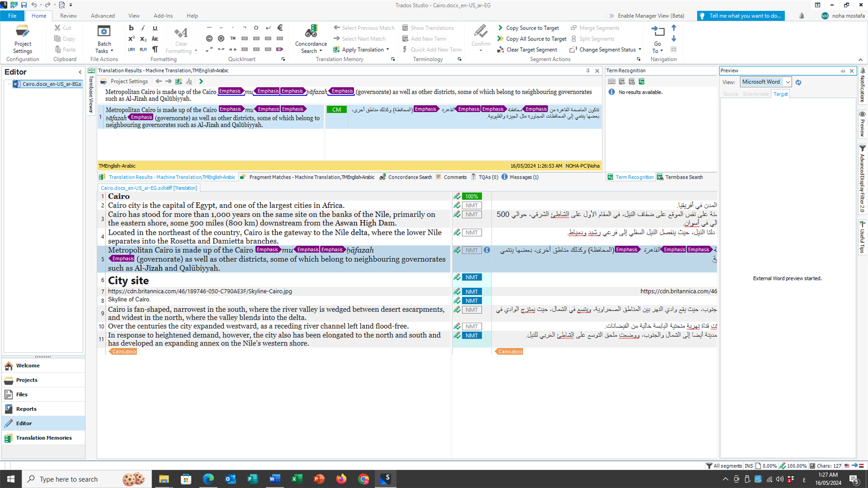Click the Bold formatting icon

tap(131, 28)
